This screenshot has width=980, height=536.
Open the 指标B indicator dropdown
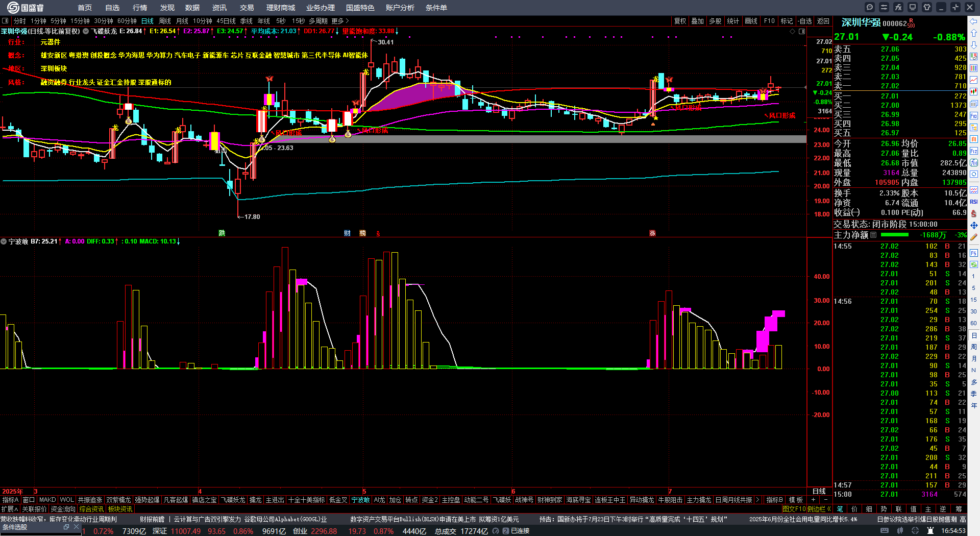point(775,500)
